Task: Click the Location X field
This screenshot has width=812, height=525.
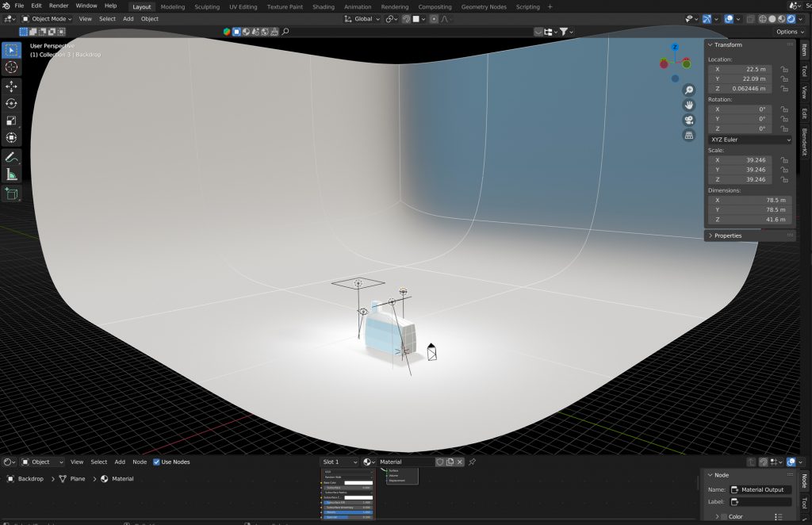Action: [737, 70]
